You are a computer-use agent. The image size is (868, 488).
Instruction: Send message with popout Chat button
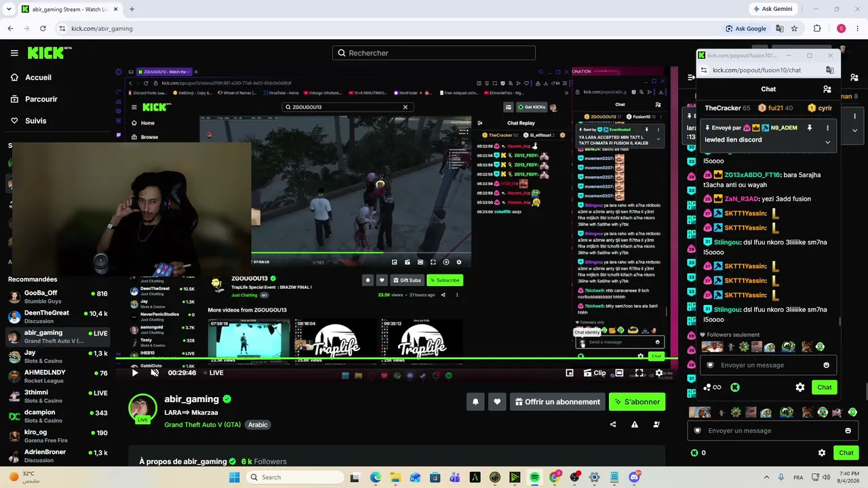(825, 387)
